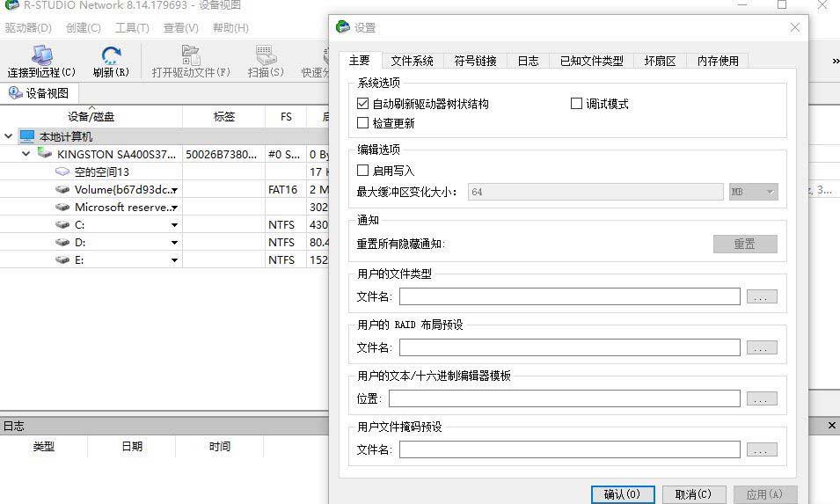
Task: Select Volume{b67d93dc partition icon
Action: pos(62,189)
